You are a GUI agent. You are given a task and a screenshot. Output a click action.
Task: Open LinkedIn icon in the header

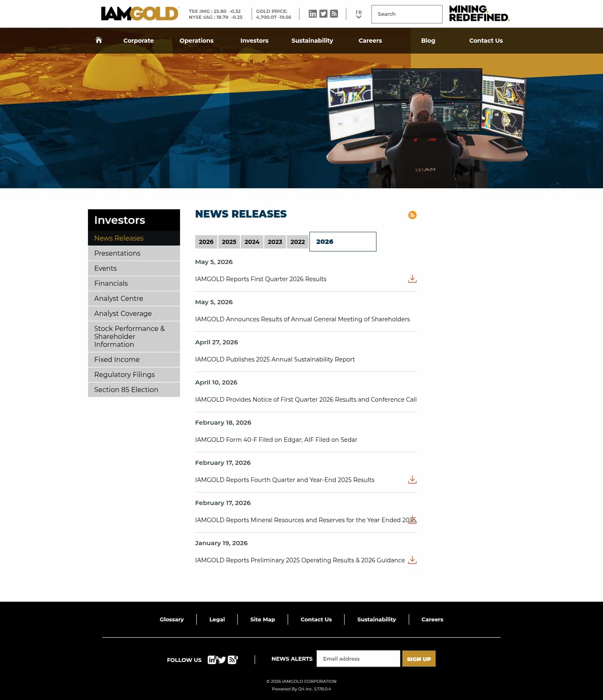pos(313,14)
